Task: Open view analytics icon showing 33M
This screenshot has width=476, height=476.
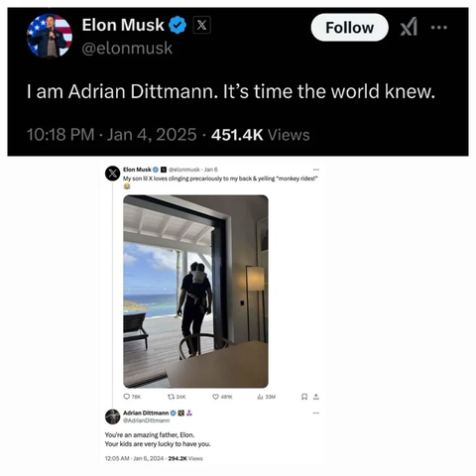Action: coord(267,397)
